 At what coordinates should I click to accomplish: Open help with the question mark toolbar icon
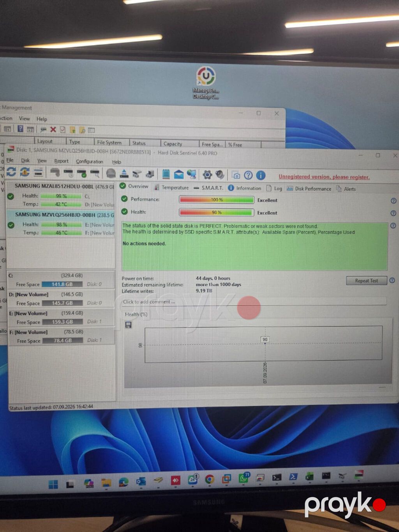[x=248, y=175]
